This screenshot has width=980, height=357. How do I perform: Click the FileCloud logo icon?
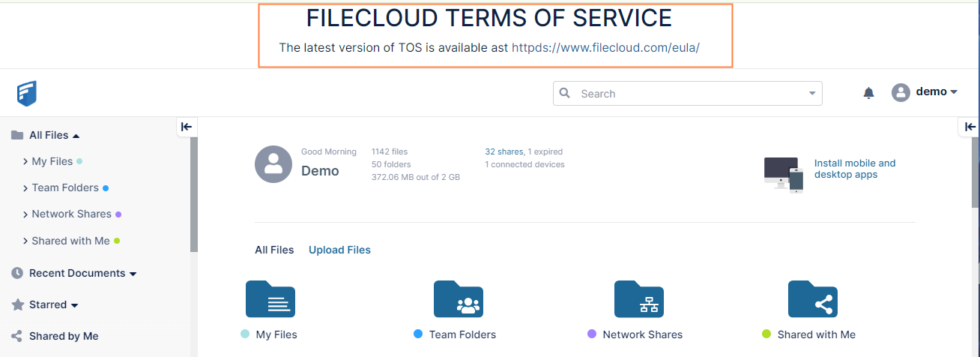27,93
